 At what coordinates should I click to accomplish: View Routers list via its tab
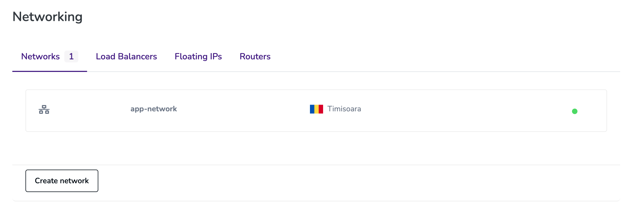255,57
